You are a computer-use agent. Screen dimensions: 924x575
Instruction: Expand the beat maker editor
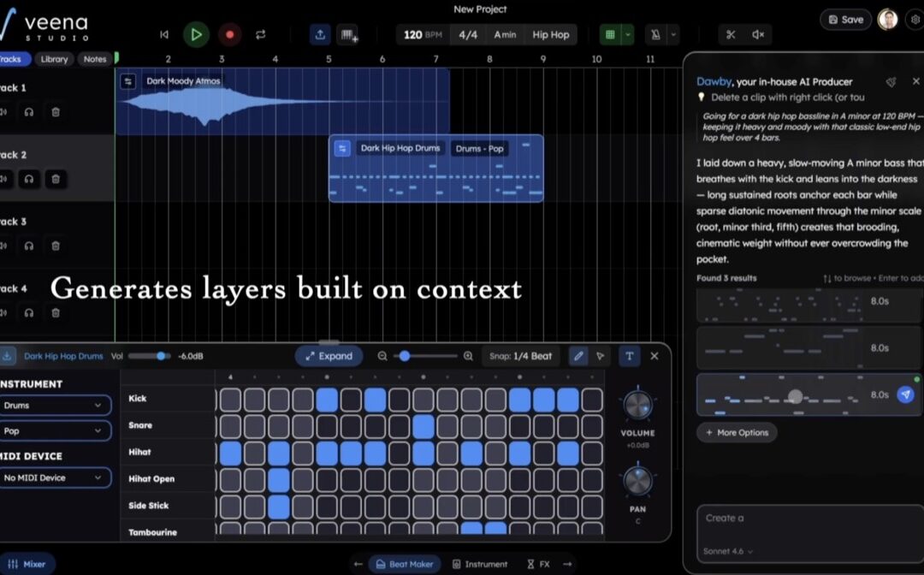329,356
